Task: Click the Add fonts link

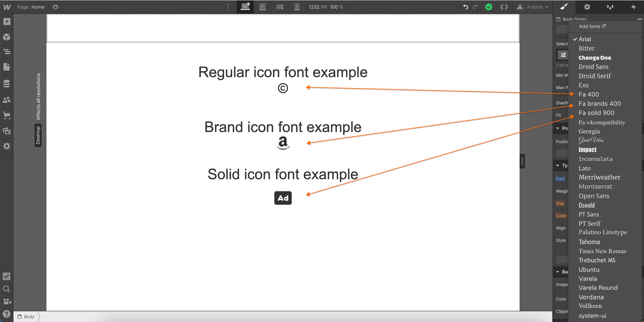Action: pyautogui.click(x=592, y=26)
